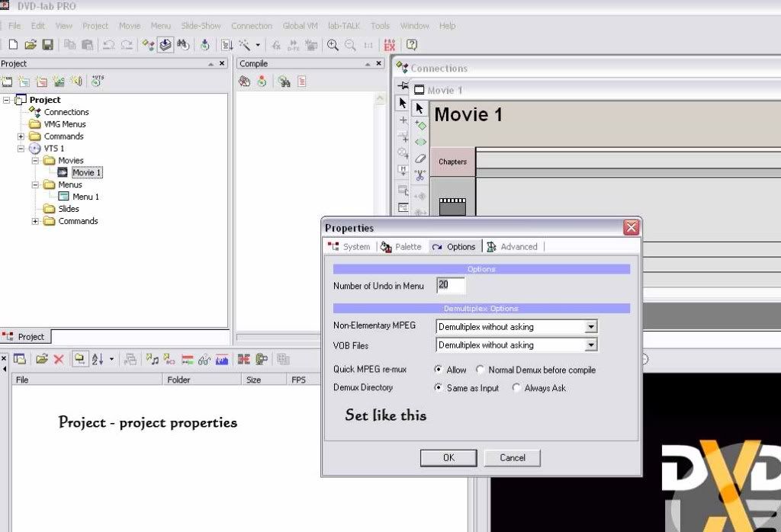
Task: Close the Project panel with its X
Action: point(222,63)
